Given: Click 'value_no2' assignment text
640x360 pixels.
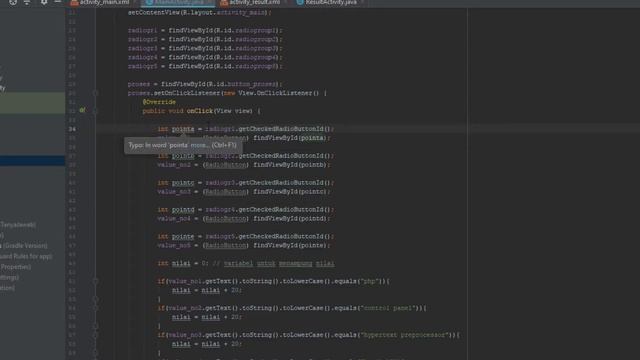Looking at the screenshot, I should click(174, 165).
